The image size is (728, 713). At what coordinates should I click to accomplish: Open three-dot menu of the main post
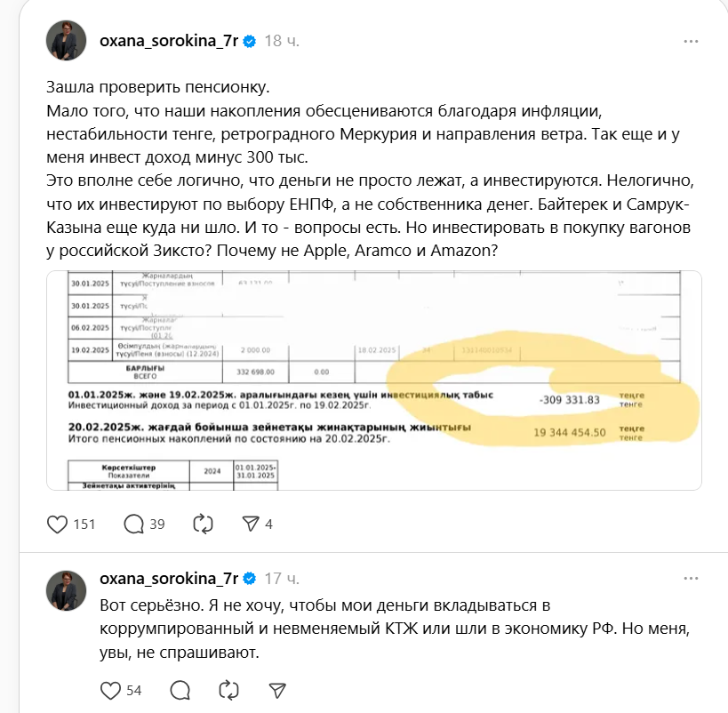click(691, 42)
